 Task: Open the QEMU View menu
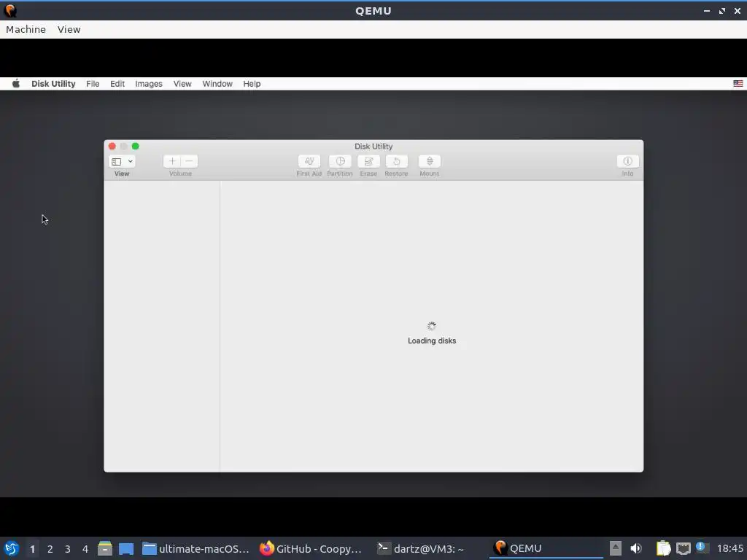coord(69,29)
